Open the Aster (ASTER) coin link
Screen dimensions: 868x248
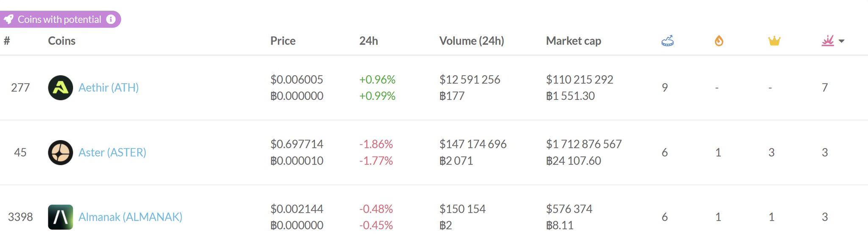tap(112, 152)
